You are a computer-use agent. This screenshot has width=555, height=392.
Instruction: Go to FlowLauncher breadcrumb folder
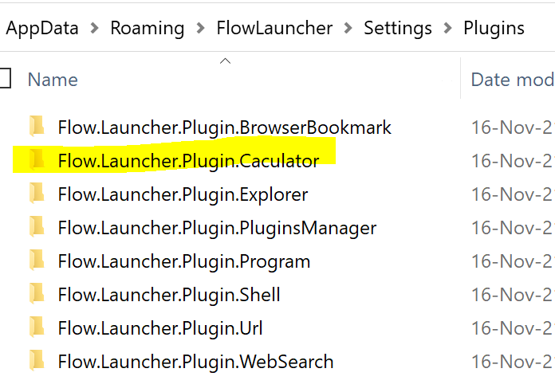click(x=274, y=29)
